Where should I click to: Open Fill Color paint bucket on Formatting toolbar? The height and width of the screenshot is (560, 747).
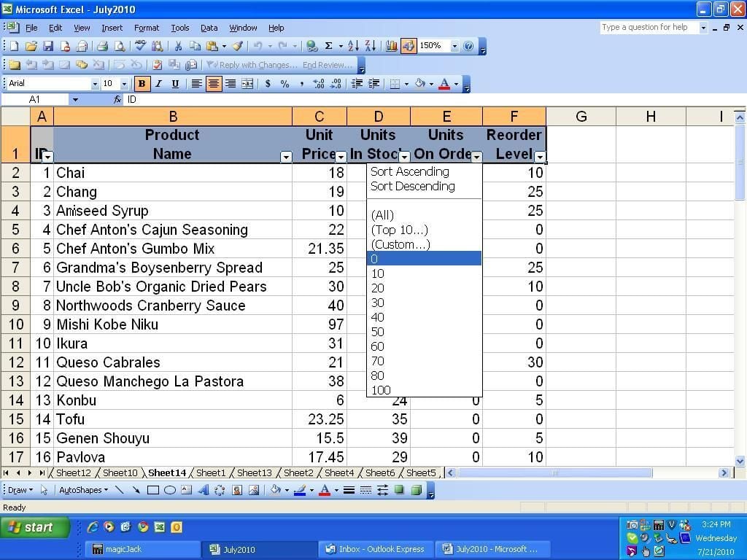419,84
